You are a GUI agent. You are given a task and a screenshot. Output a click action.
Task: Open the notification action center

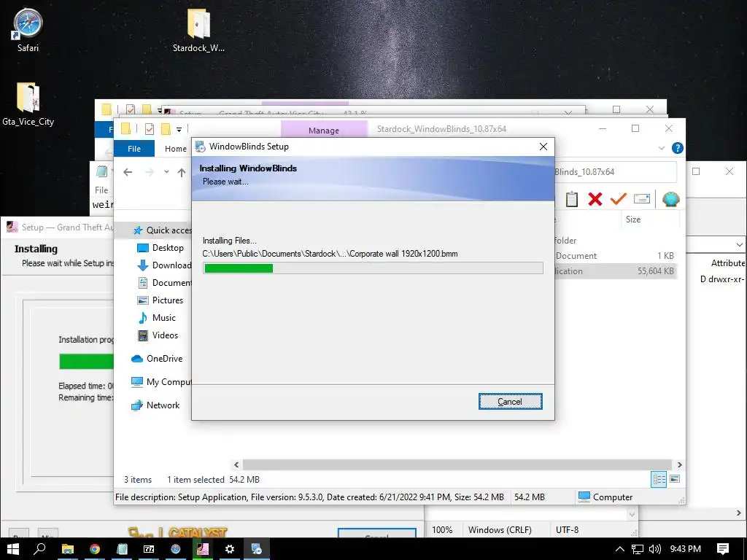click(x=723, y=549)
